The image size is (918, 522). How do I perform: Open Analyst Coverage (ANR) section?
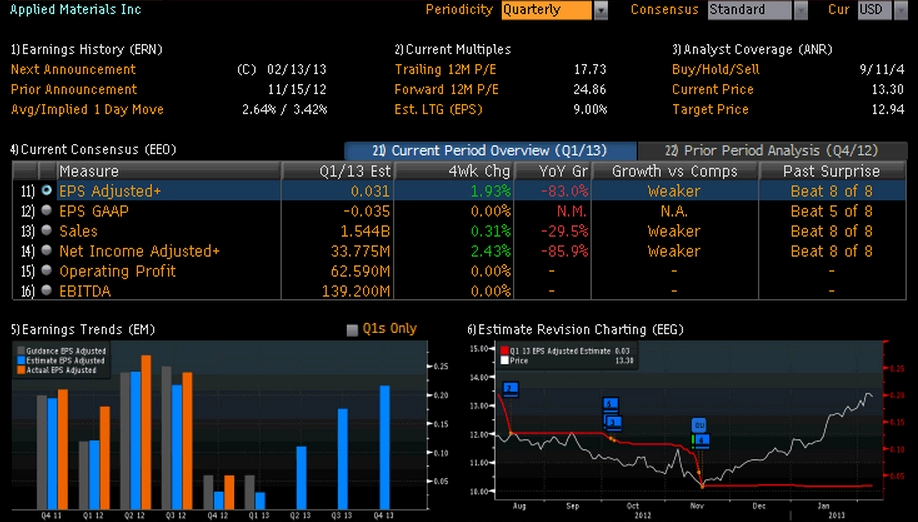pyautogui.click(x=752, y=50)
